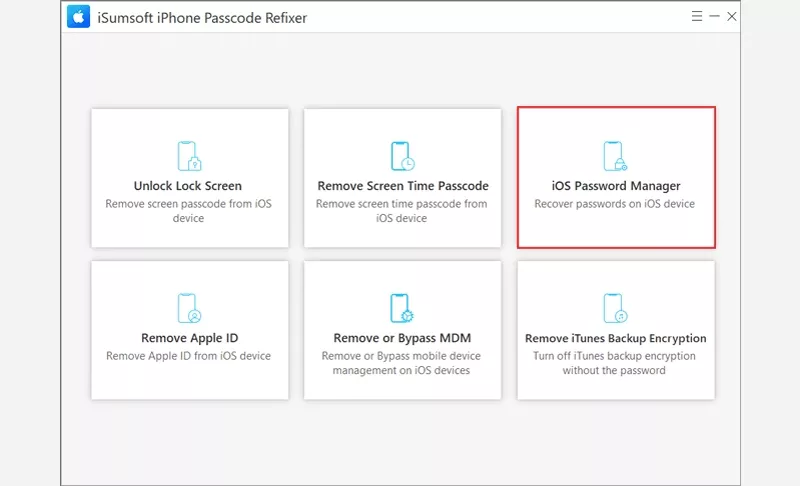Select the Unlock Lock Screen title
The width and height of the screenshot is (800, 486).
click(x=188, y=186)
